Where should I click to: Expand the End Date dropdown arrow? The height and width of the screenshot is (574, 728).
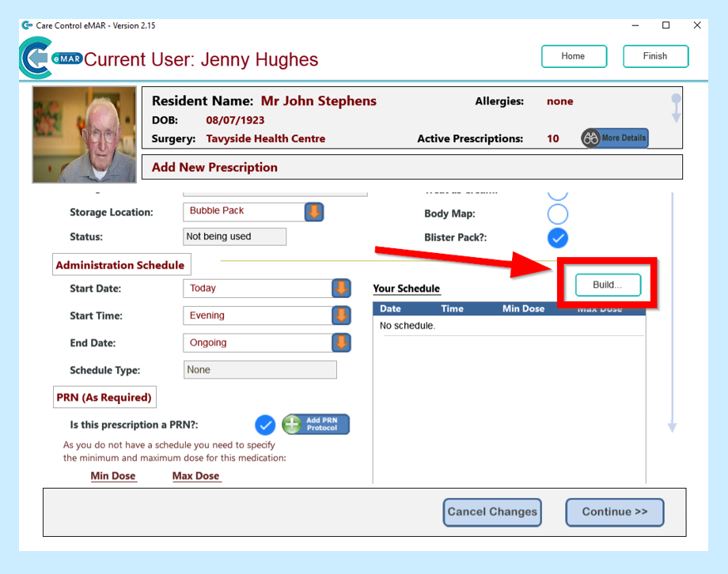tap(341, 343)
